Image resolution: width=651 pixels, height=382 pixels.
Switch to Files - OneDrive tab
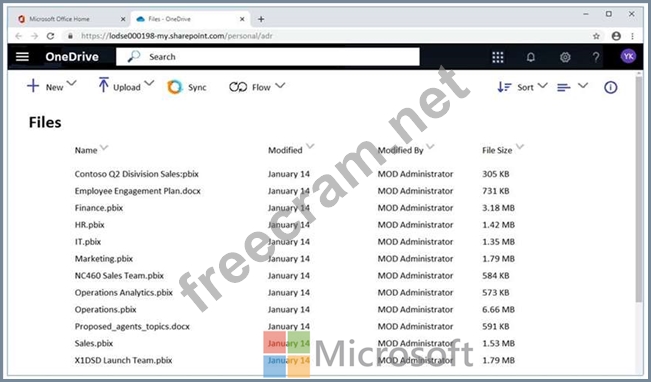[190, 19]
